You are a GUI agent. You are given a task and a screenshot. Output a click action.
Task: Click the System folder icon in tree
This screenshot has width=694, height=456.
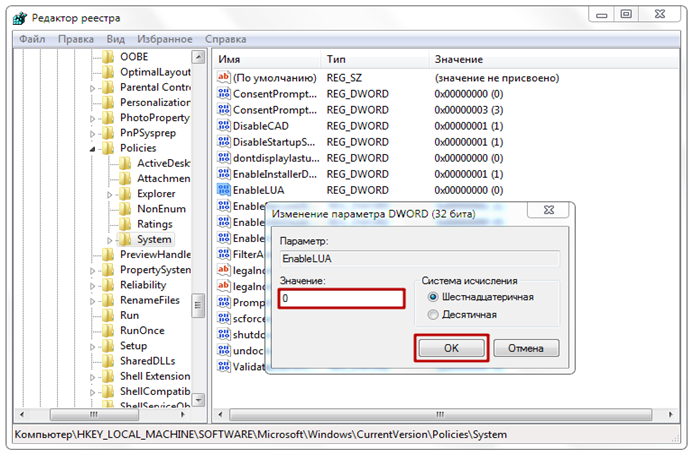coord(125,240)
